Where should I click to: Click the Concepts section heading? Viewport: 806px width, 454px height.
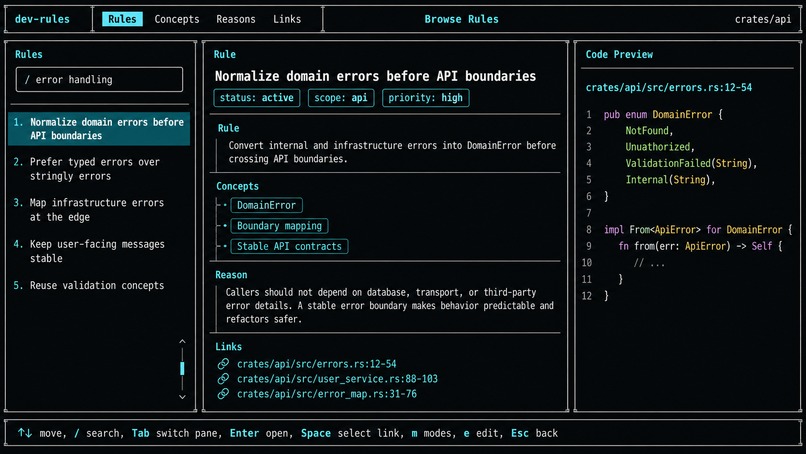tap(237, 186)
